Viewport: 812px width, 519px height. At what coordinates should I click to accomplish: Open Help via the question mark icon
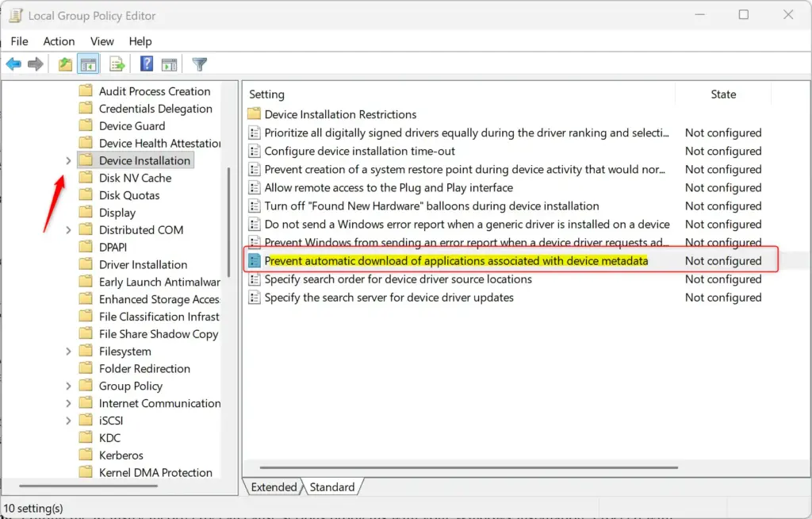[x=147, y=64]
